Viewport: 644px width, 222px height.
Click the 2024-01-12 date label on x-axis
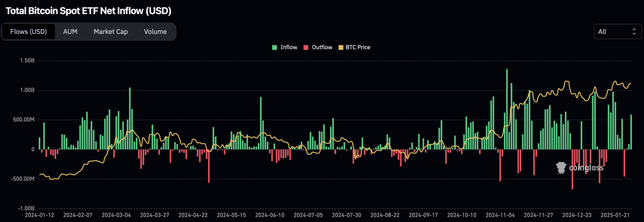[39, 215]
